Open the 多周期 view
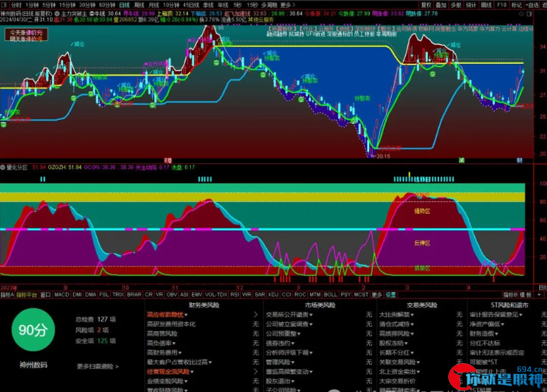The image size is (547, 392). tap(269, 5)
